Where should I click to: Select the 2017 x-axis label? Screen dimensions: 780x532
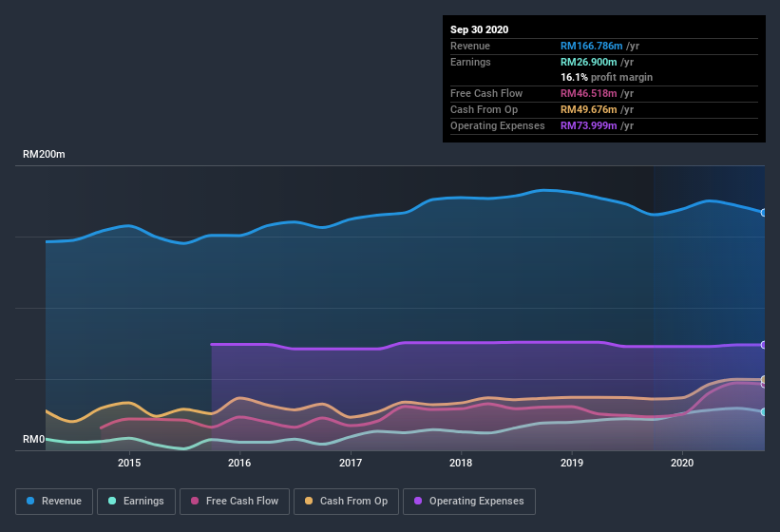(351, 463)
